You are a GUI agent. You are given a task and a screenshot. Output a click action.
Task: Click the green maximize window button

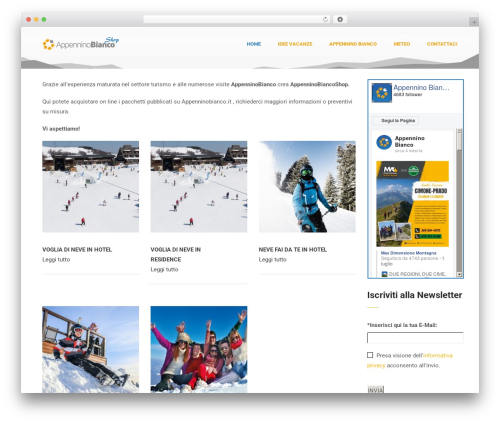click(44, 20)
